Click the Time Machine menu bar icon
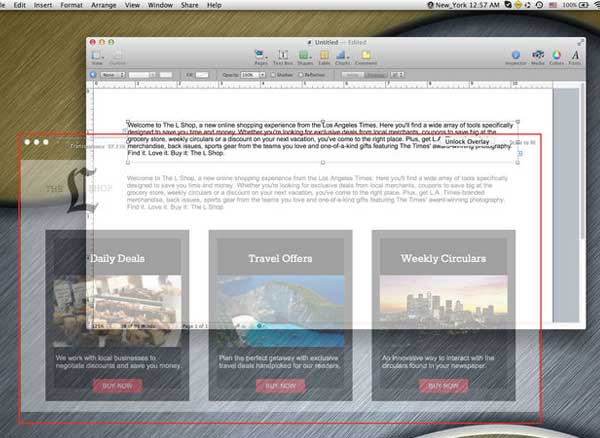 (x=539, y=5)
